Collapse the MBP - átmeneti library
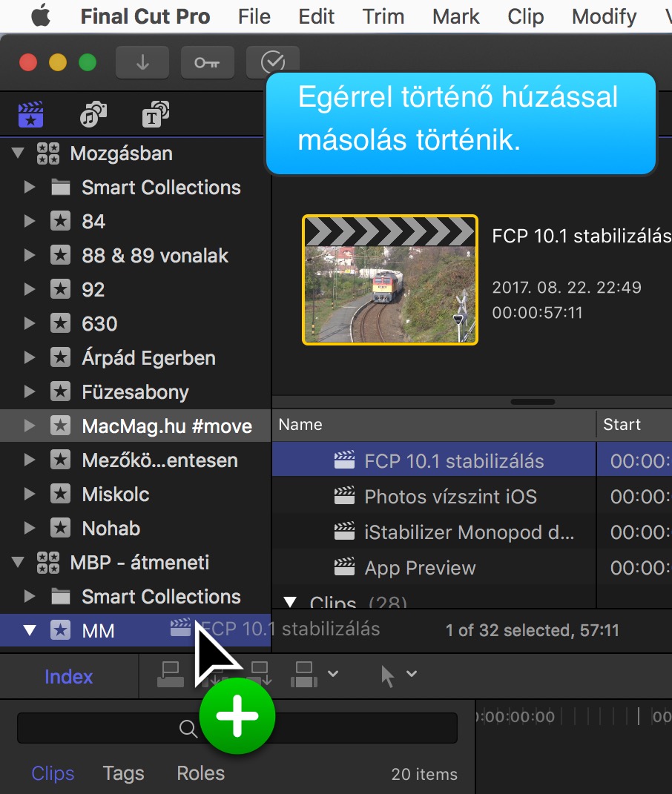Viewport: 672px width, 794px height. (x=19, y=562)
